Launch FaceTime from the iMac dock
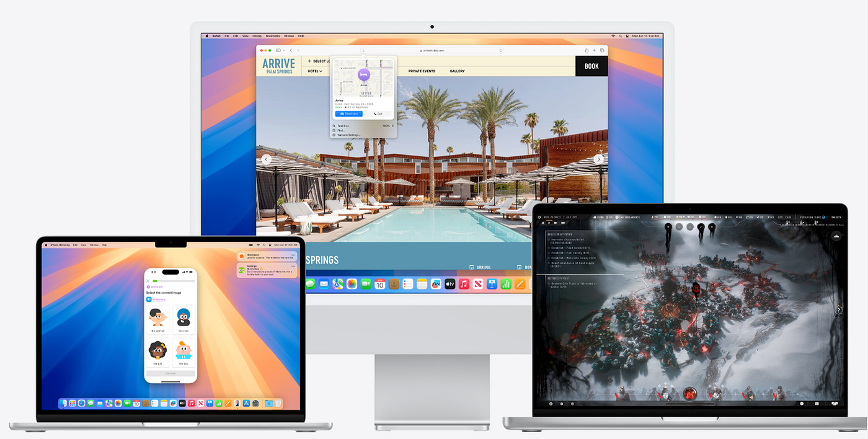The height and width of the screenshot is (439, 868). [366, 284]
